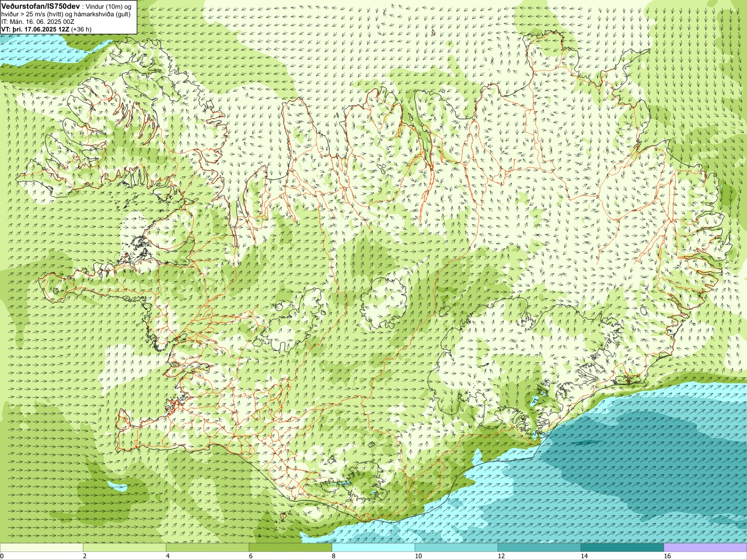Viewport: 747px width, 560px height.
Task: Click the legend scale label '4'
Action: click(167, 556)
